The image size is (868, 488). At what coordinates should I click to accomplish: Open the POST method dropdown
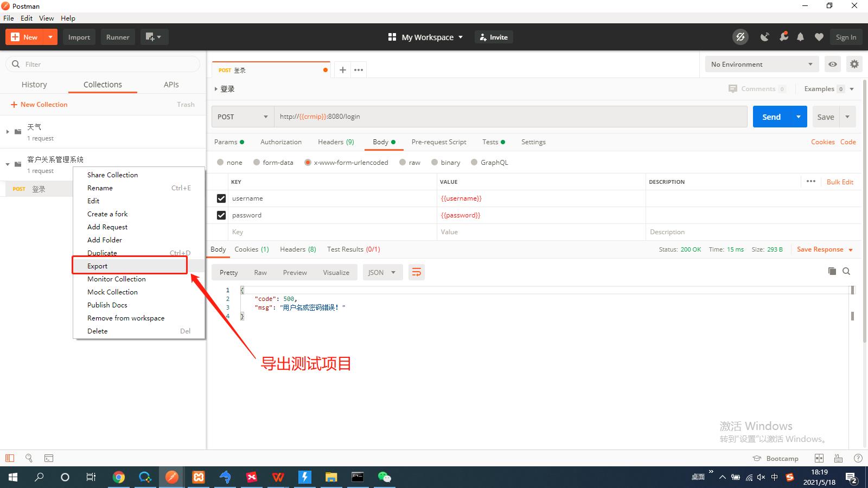[242, 117]
